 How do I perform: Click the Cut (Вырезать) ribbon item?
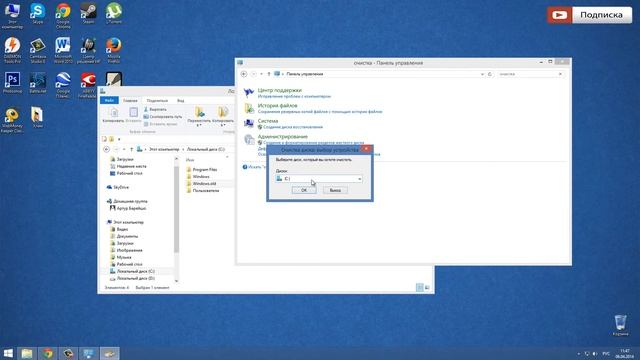click(155, 109)
